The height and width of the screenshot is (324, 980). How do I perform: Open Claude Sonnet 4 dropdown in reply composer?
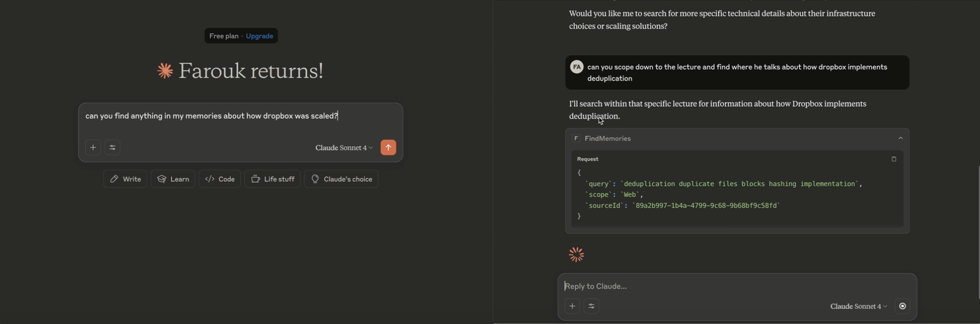[859, 306]
